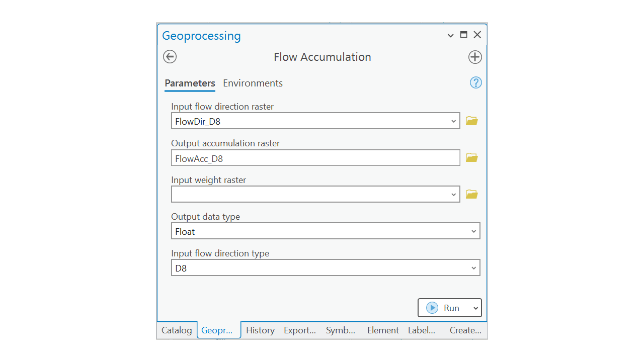Click the Output accumulation raster field
Image resolution: width=644 pixels, height=362 pixels.
315,158
